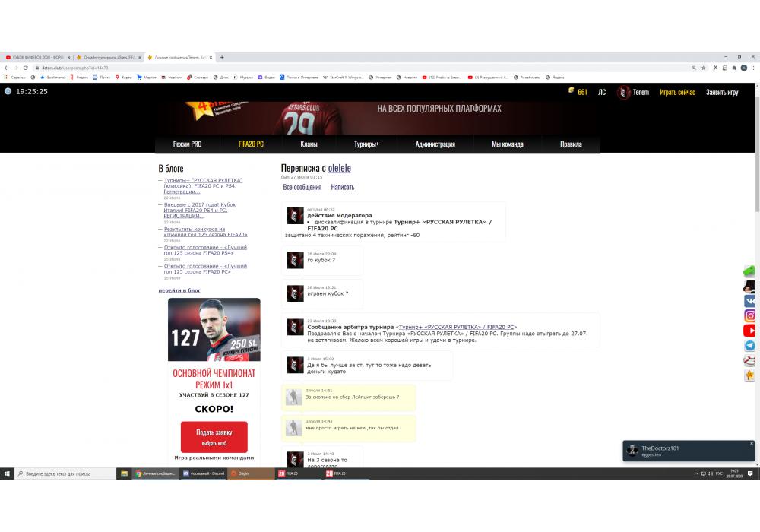
Task: Open the Мы команда menu
Action: click(x=508, y=144)
